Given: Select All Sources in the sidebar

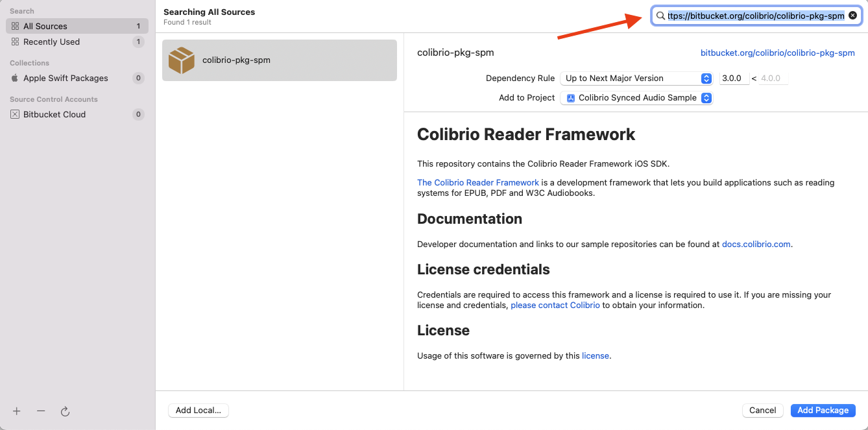Looking at the screenshot, I should click(x=45, y=27).
